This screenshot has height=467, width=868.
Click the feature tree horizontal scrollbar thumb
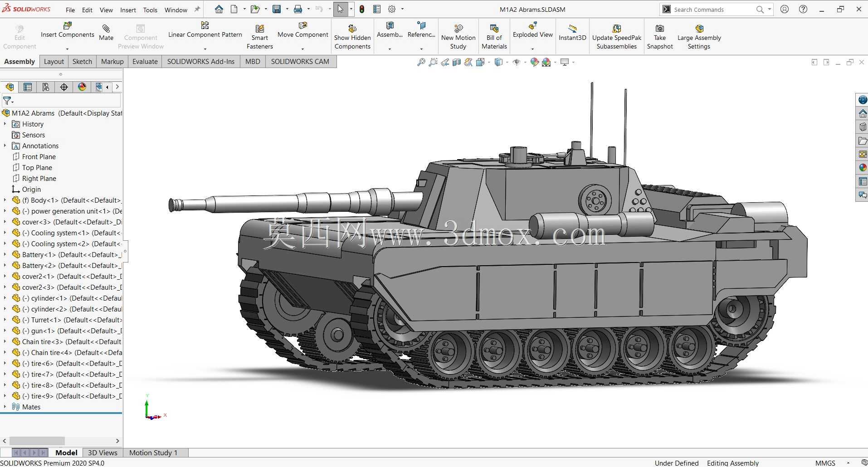[x=37, y=441]
